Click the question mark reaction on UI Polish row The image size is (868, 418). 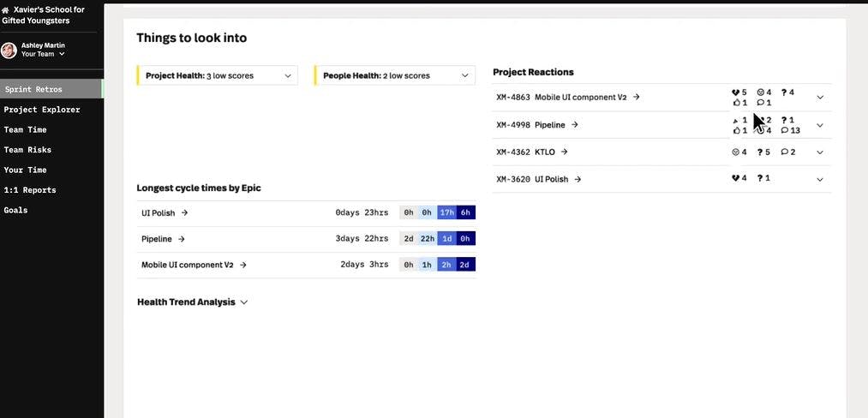click(759, 178)
